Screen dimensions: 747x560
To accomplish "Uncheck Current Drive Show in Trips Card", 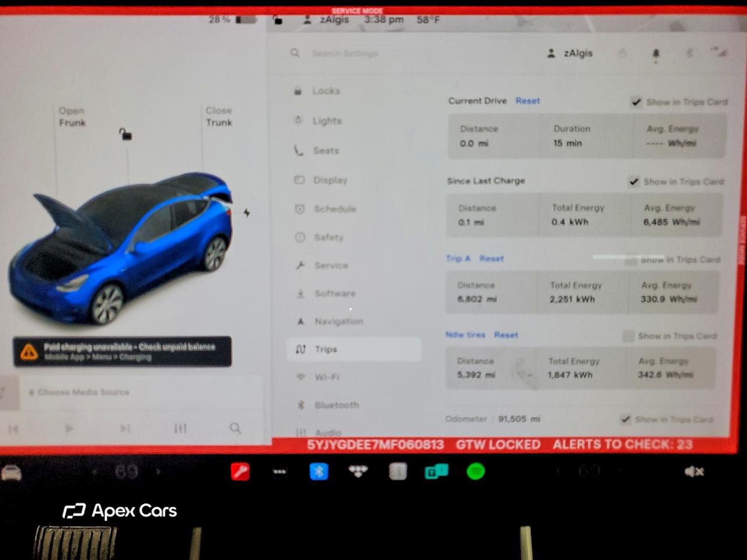I will 636,102.
